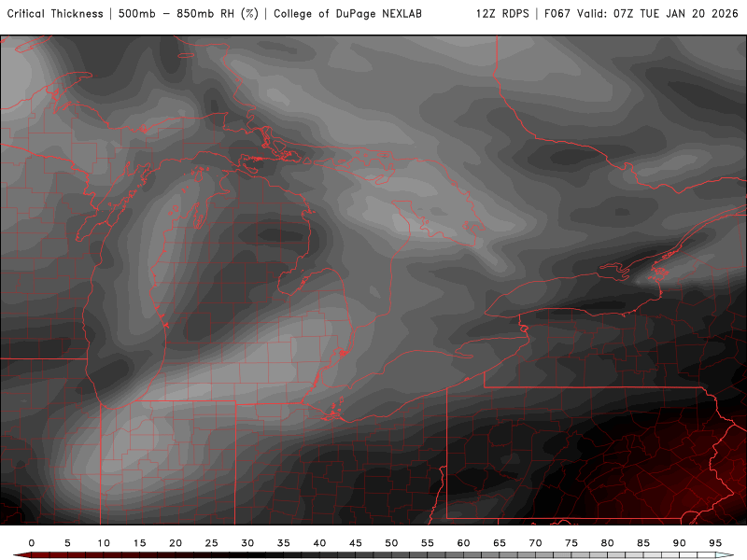Click the colorbar label '0'
747x560 pixels.
pyautogui.click(x=32, y=543)
